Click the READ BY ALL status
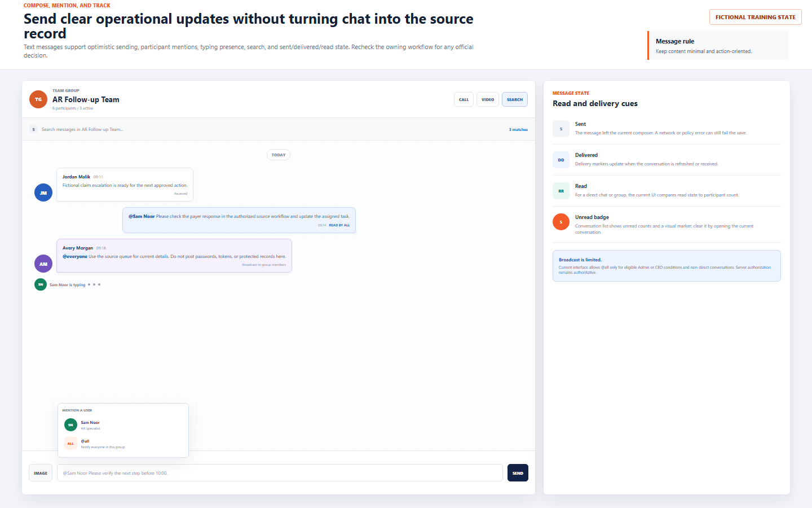 pyautogui.click(x=339, y=225)
